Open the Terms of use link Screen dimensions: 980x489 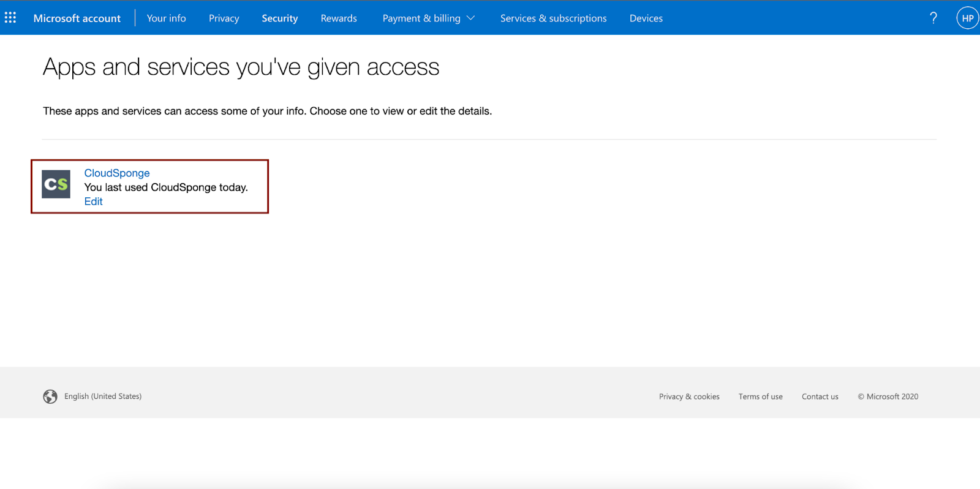[760, 396]
